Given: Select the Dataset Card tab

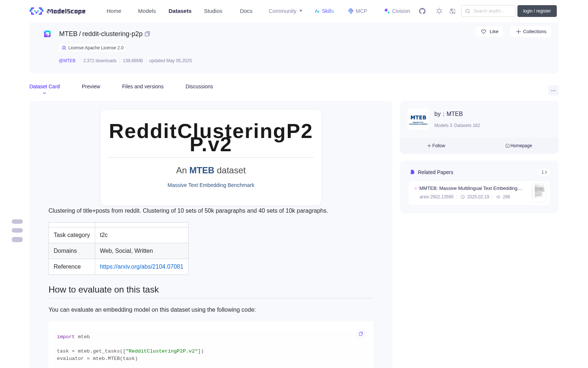Looking at the screenshot, I should (x=44, y=86).
